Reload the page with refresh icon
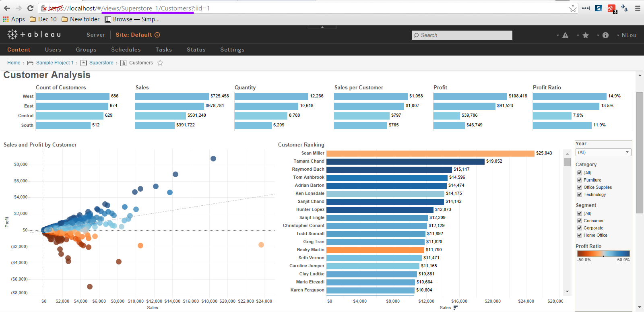The width and height of the screenshot is (644, 312). click(30, 8)
